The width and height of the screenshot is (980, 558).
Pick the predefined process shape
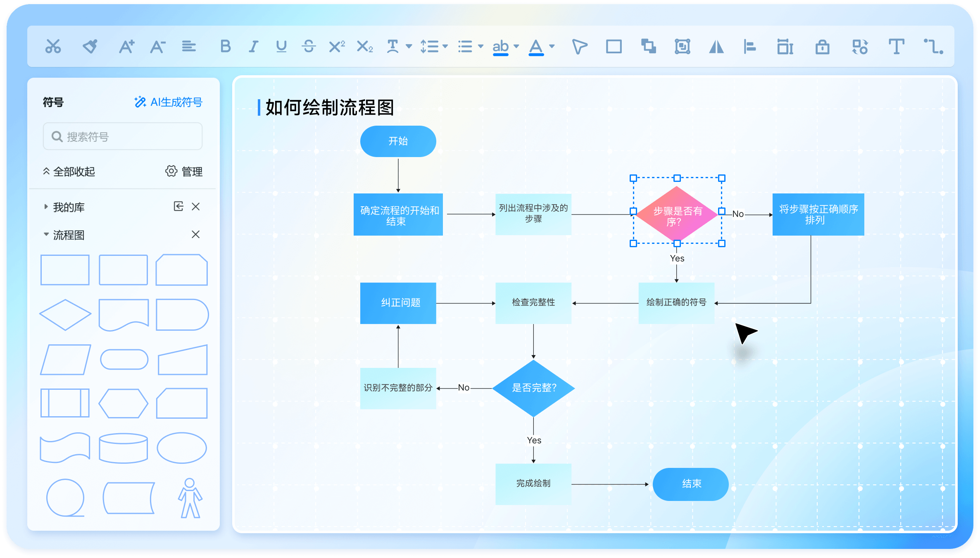point(65,403)
